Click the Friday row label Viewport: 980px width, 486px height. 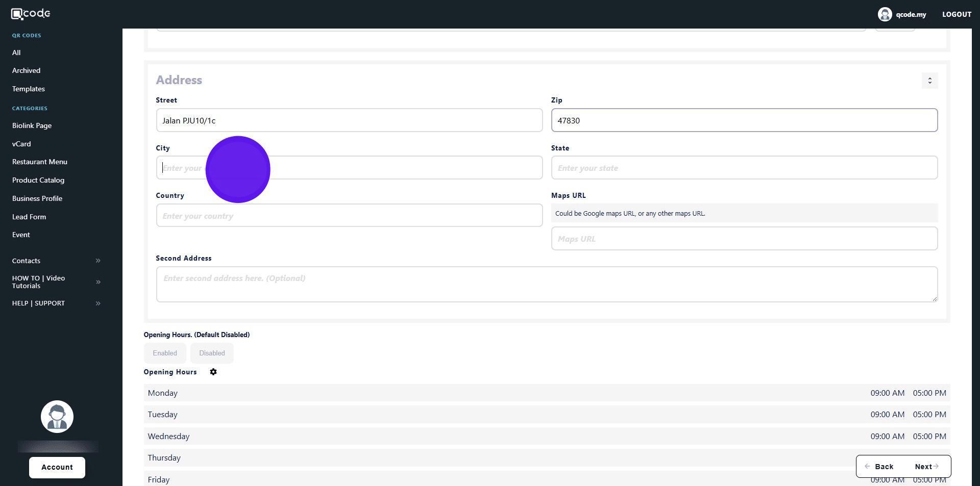pyautogui.click(x=159, y=480)
